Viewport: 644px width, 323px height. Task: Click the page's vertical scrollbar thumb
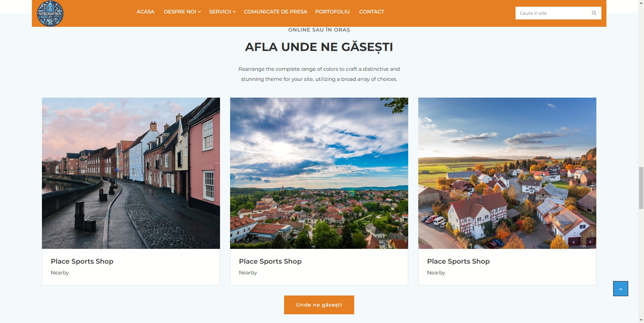point(641,188)
